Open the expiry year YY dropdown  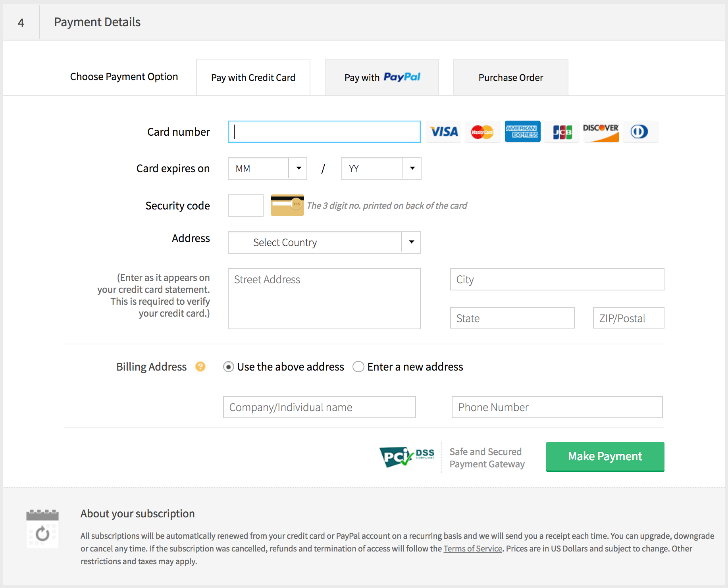pos(381,169)
